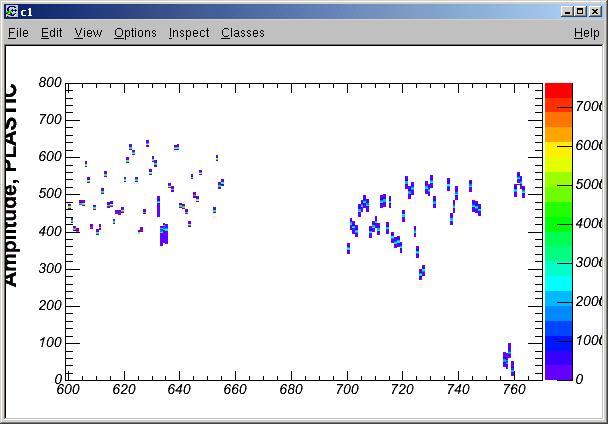Click the 7000 label on the palette axis
The height and width of the screenshot is (424, 608).
[588, 106]
